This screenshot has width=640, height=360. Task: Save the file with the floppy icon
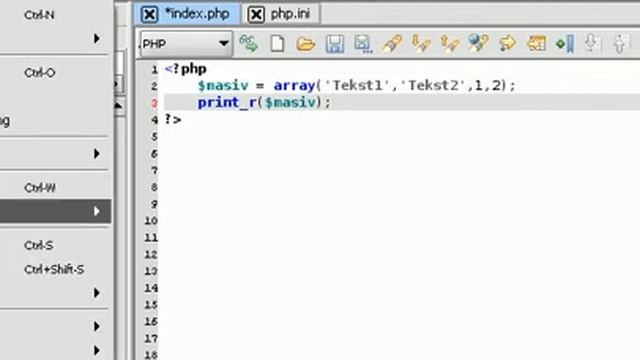[335, 43]
